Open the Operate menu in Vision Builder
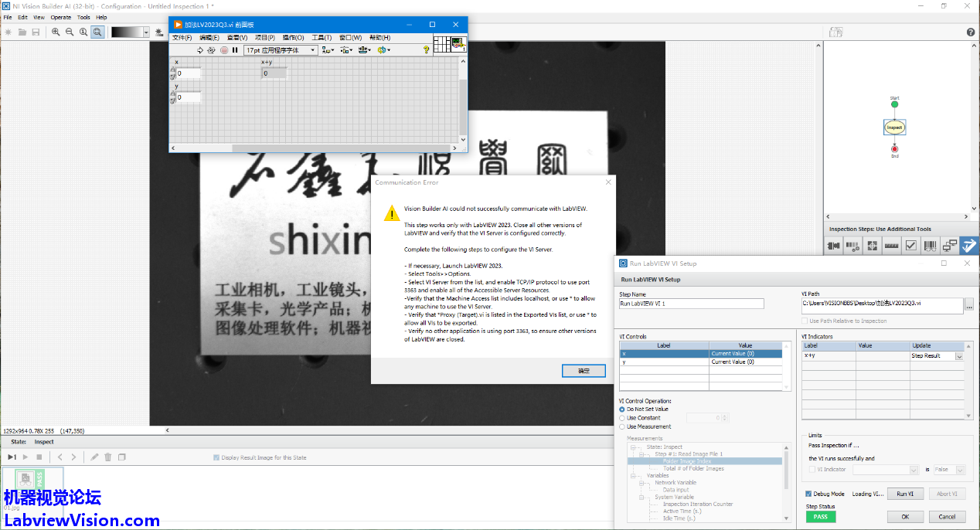 click(61, 17)
